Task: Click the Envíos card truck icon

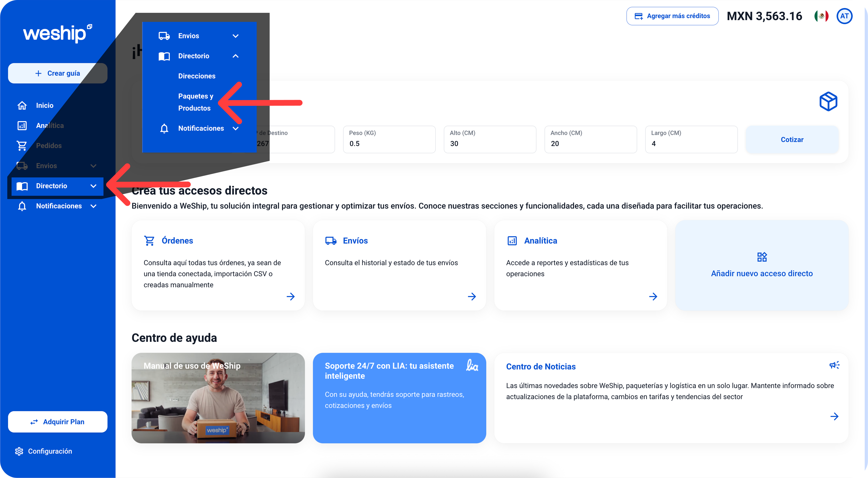Action: 331,241
